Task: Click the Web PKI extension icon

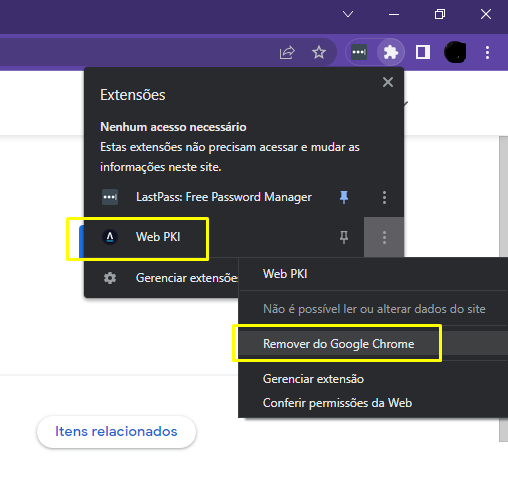Action: coord(110,237)
